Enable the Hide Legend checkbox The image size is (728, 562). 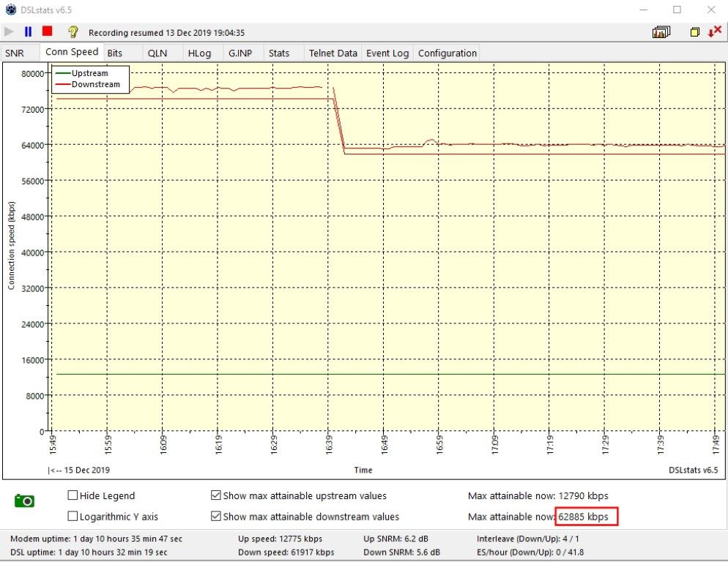[73, 495]
